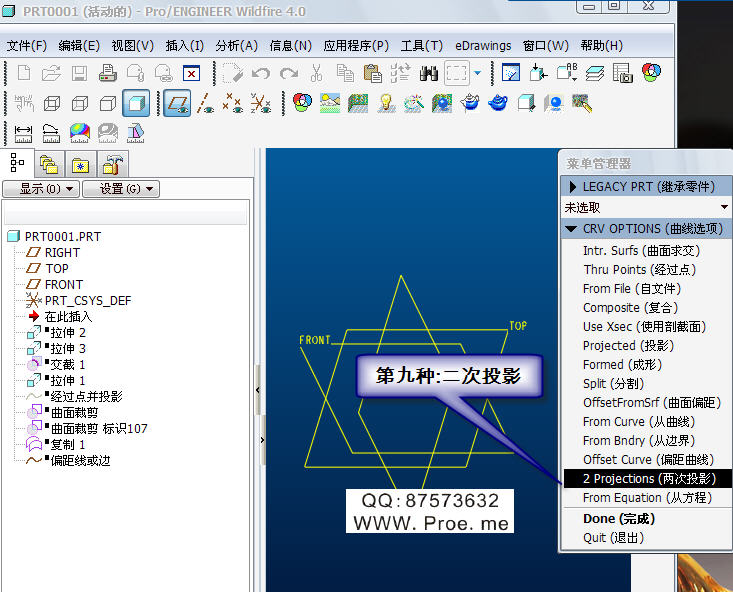Choose Thru Points (经过点) option
Image resolution: width=733 pixels, height=592 pixels.
(640, 270)
